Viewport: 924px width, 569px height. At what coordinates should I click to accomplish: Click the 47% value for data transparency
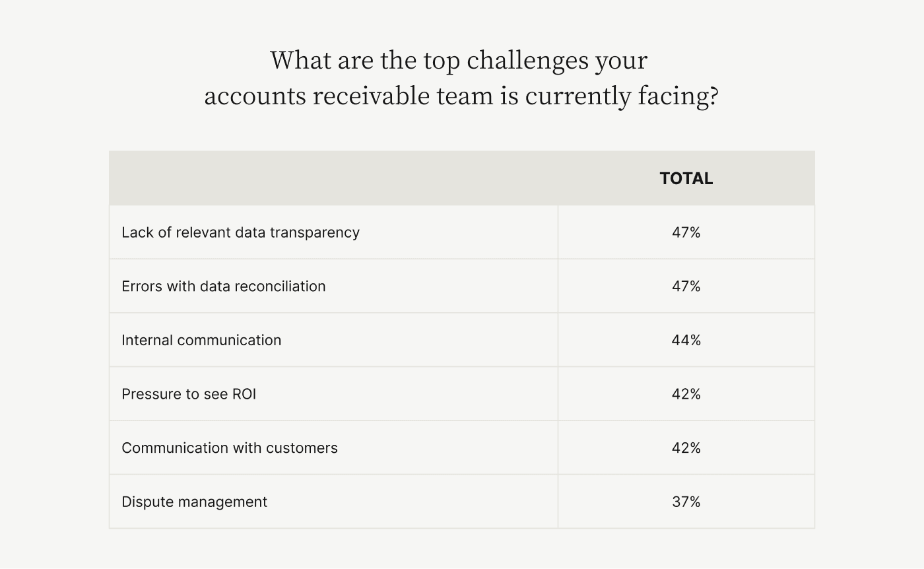tap(686, 232)
